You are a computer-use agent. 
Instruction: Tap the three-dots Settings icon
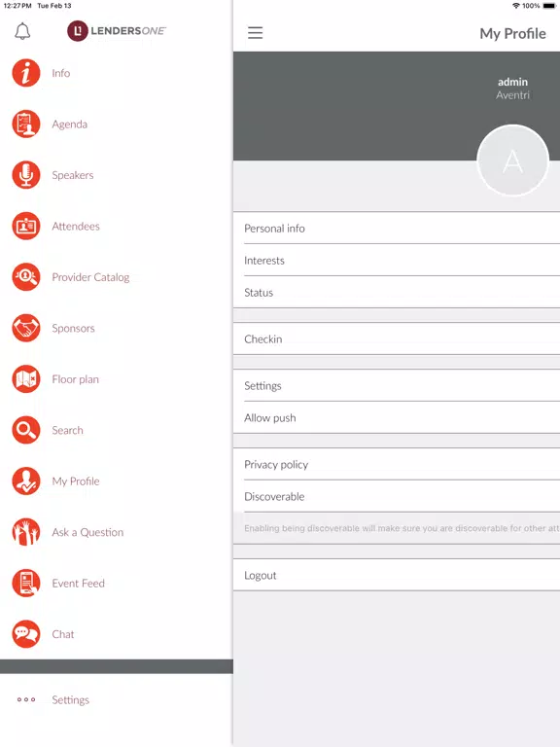tap(26, 699)
